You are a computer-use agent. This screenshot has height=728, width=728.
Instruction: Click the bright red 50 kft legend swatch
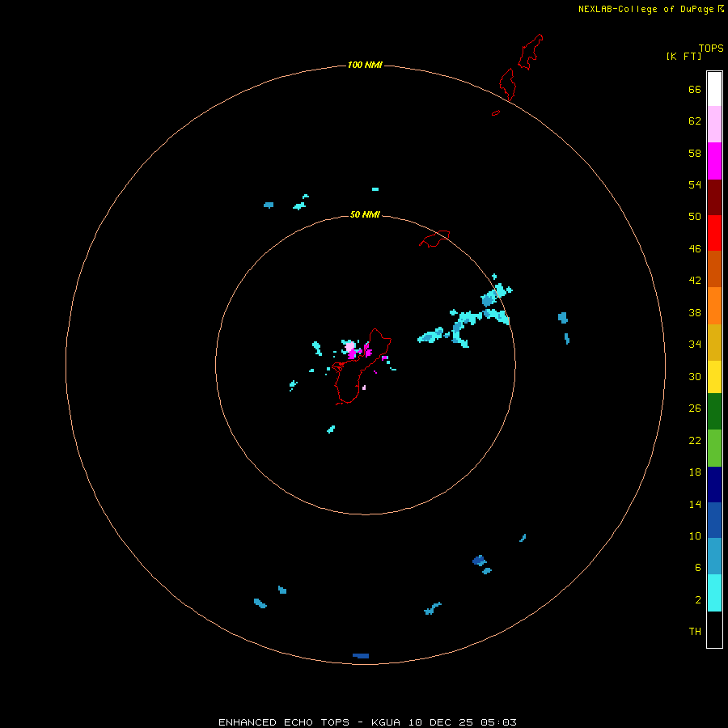pos(714,233)
